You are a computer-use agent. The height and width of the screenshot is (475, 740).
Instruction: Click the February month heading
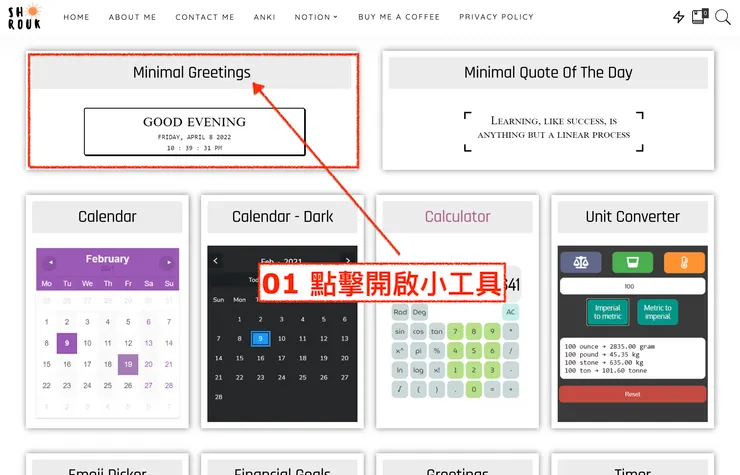tap(107, 259)
